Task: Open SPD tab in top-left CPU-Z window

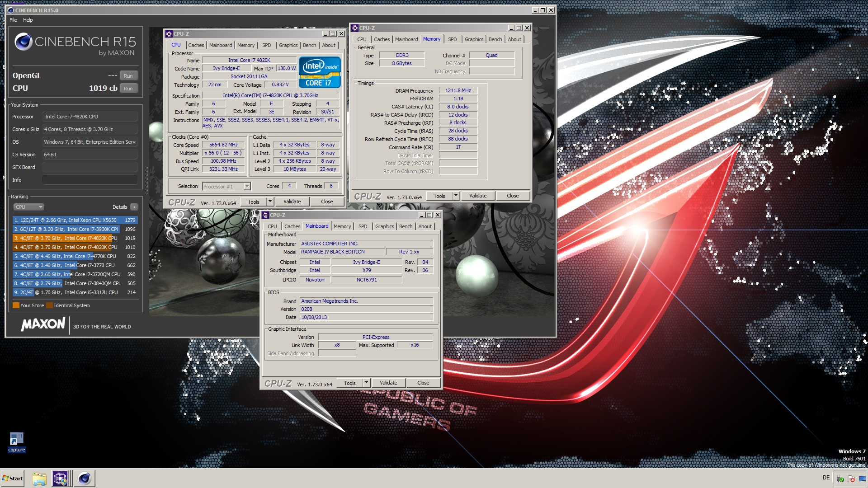Action: (x=267, y=45)
